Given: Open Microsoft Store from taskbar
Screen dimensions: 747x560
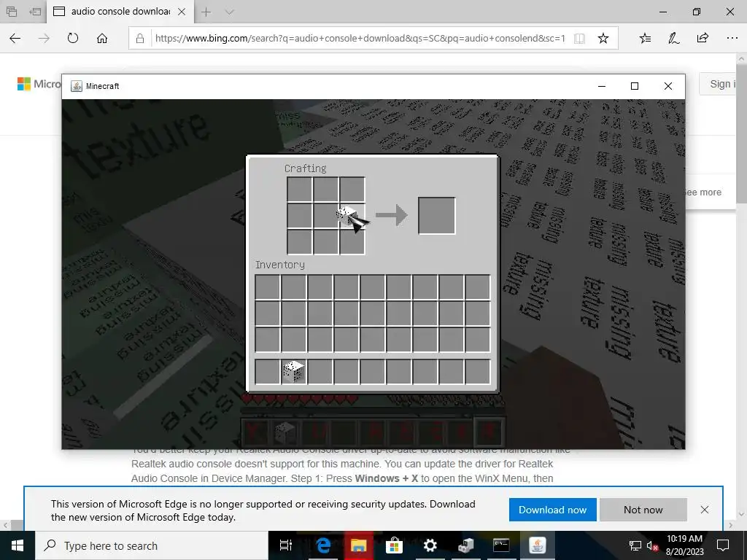Looking at the screenshot, I should [394, 545].
